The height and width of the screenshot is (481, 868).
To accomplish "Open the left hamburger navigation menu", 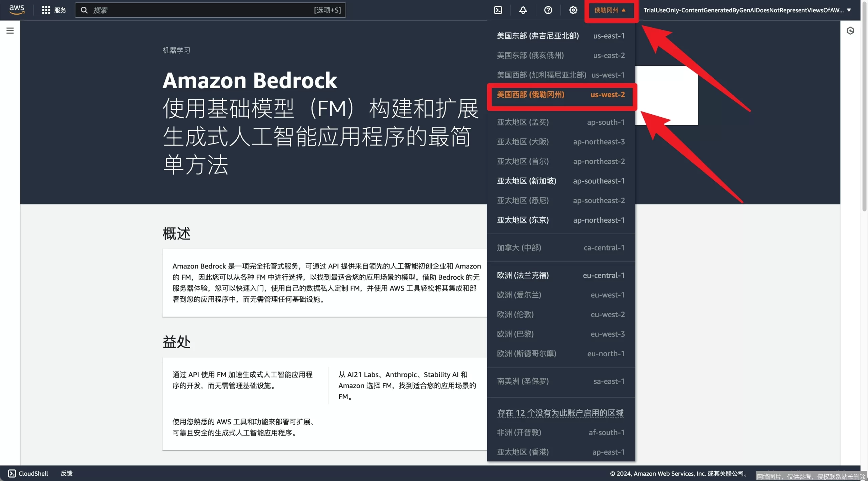I will pyautogui.click(x=10, y=31).
